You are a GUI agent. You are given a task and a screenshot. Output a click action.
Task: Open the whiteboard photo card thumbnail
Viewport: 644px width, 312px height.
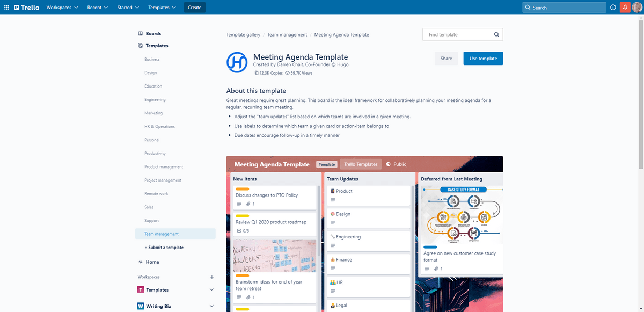(x=274, y=256)
